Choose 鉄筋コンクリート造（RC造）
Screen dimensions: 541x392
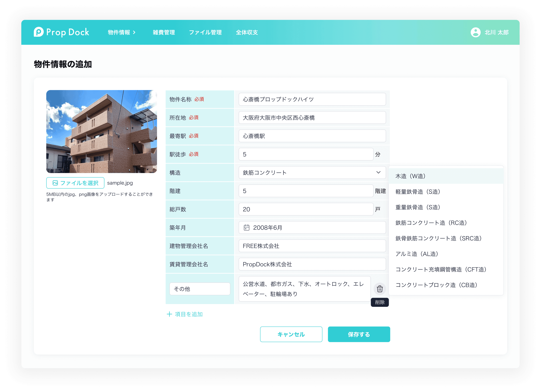446,223
